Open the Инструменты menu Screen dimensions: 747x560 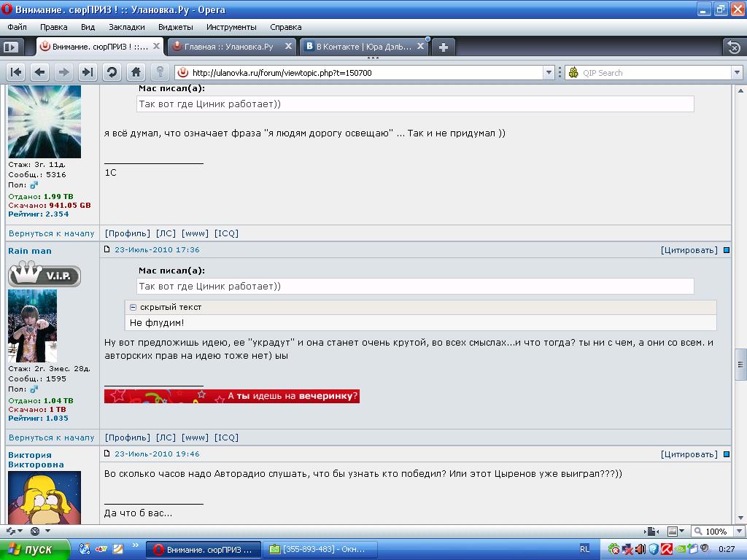pyautogui.click(x=231, y=27)
